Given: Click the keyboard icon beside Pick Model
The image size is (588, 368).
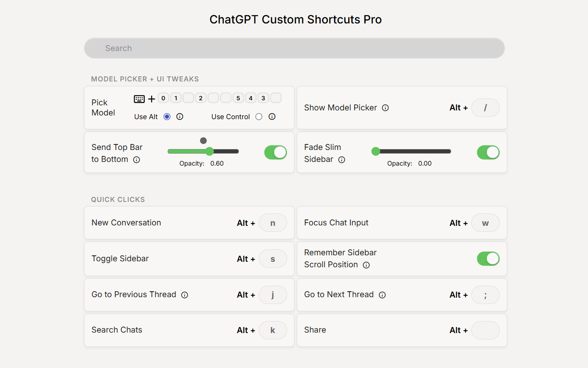Looking at the screenshot, I should tap(139, 99).
